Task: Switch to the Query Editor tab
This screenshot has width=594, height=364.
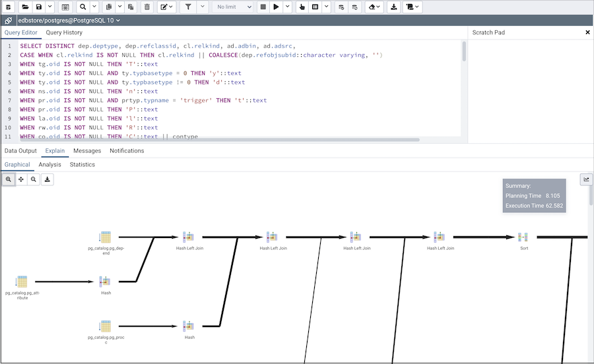Action: 21,32
